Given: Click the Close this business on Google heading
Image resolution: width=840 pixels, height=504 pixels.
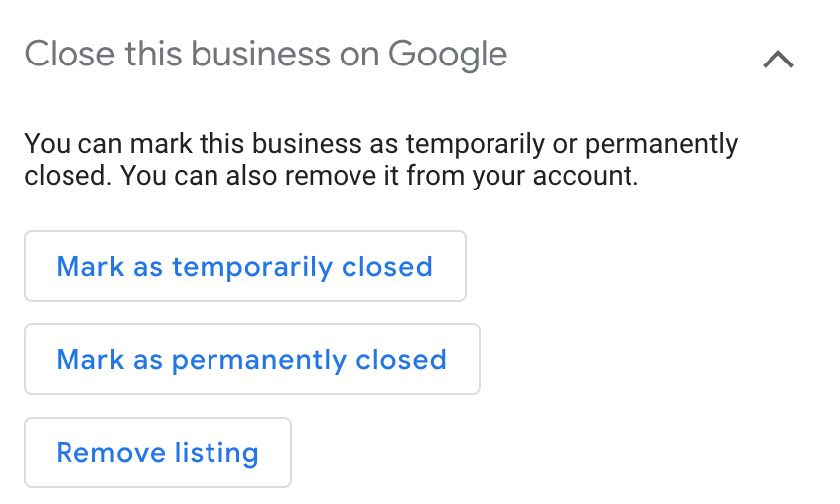Looking at the screenshot, I should pos(265,54).
